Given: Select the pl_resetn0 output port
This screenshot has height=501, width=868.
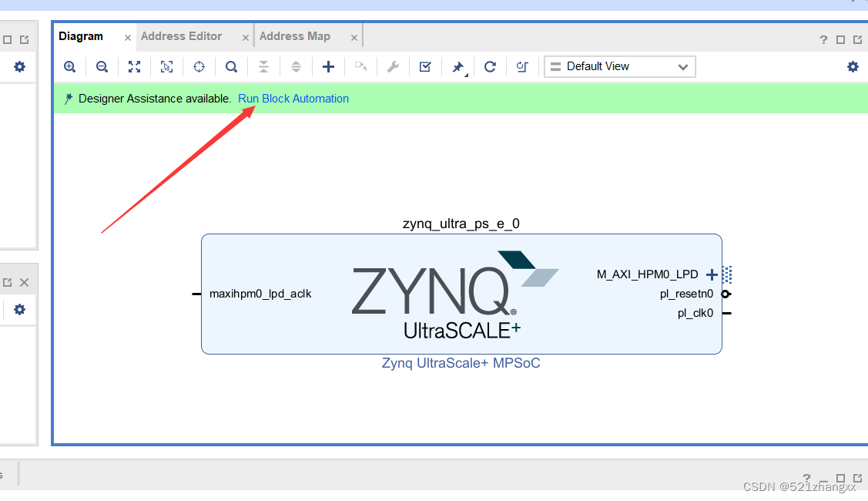Looking at the screenshot, I should coord(726,294).
